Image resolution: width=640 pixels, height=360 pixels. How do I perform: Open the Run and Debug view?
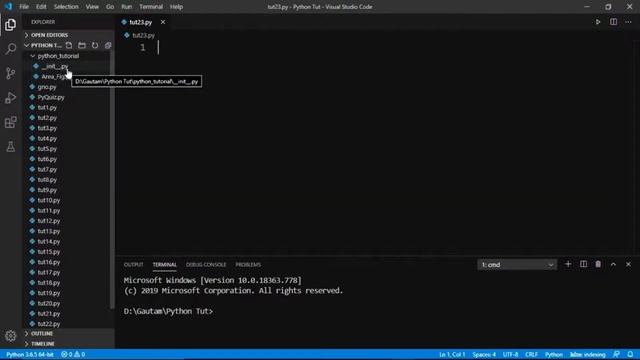point(11,98)
